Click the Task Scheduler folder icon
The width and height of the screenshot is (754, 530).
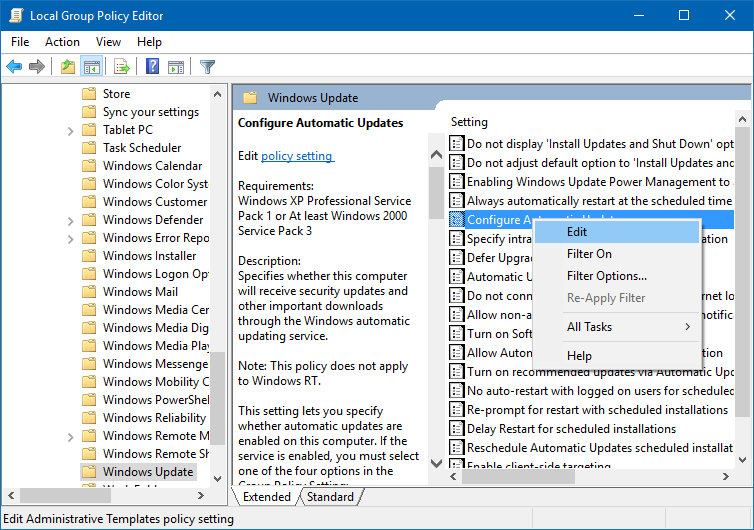pyautogui.click(x=89, y=148)
